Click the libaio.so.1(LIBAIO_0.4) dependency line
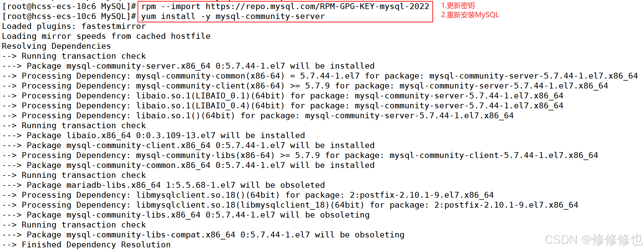The image size is (644, 250). click(283, 106)
